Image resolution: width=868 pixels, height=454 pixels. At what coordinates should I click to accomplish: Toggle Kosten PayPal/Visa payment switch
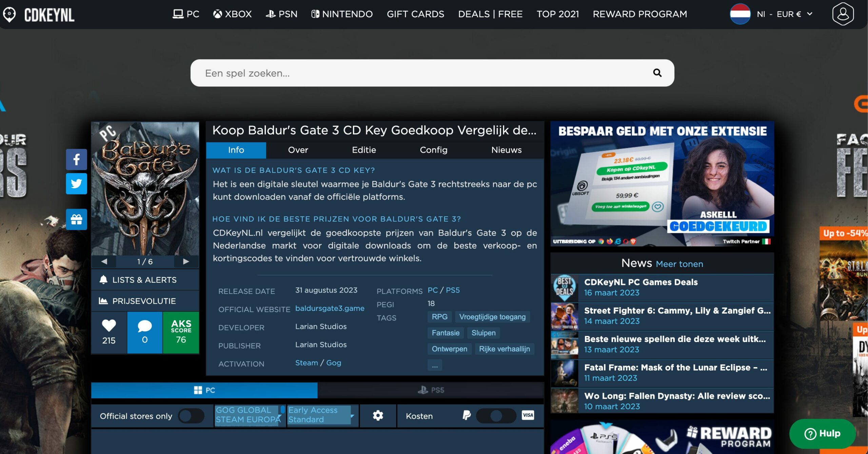(496, 416)
